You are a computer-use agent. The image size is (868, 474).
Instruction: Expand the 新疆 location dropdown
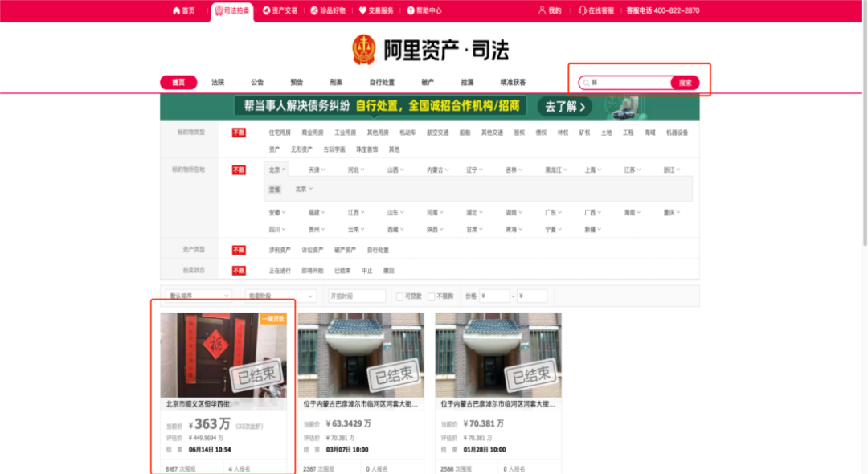pyautogui.click(x=593, y=229)
